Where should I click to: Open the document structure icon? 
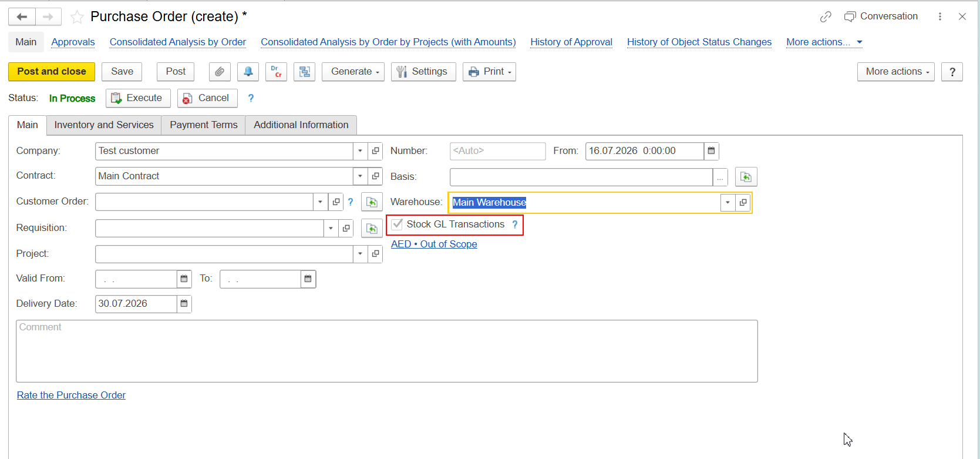point(304,72)
